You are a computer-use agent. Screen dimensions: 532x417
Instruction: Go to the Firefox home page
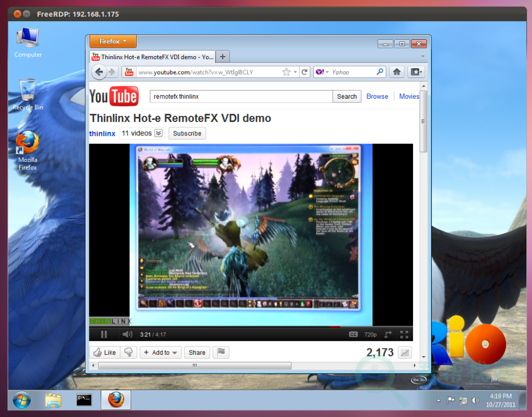(x=396, y=72)
